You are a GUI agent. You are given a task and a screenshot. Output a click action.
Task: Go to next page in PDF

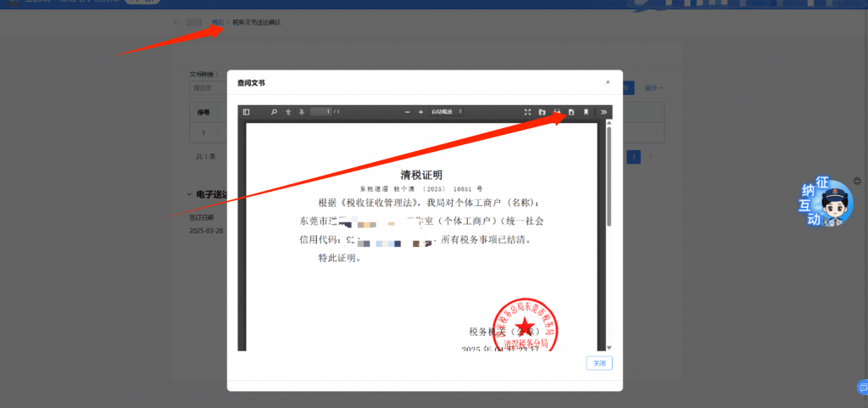tap(301, 112)
